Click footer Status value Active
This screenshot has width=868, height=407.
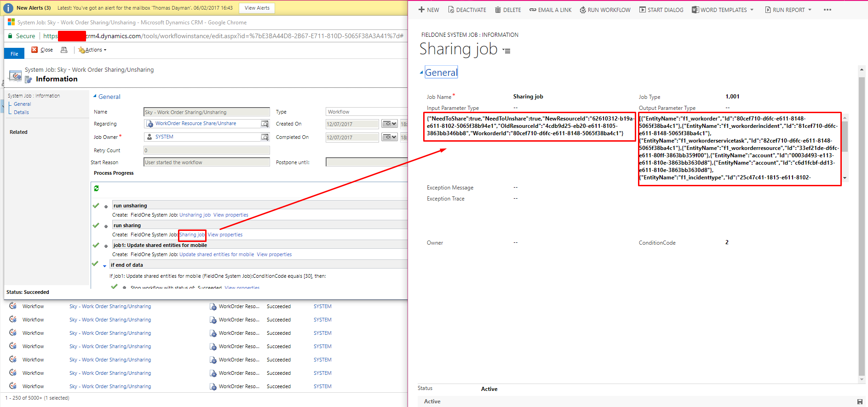pos(489,389)
